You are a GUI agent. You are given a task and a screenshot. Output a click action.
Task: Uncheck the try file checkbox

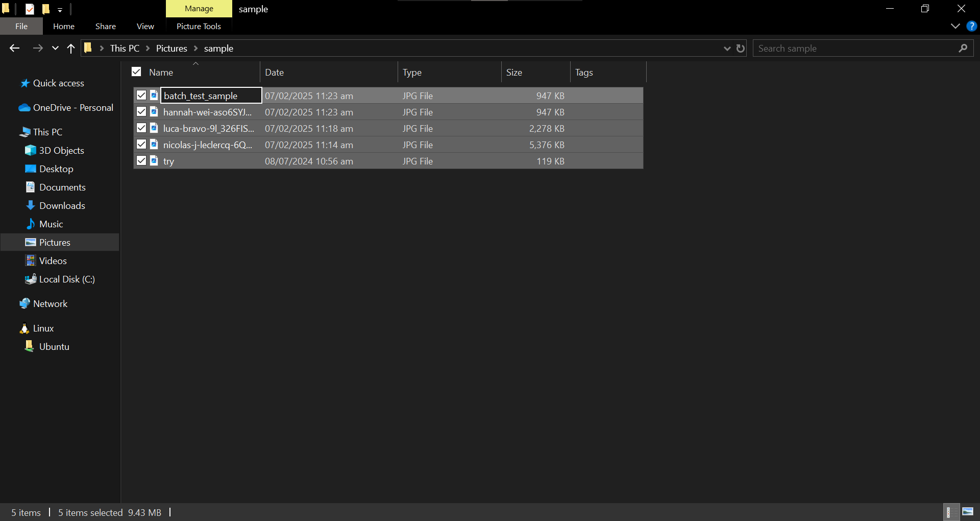tap(141, 160)
